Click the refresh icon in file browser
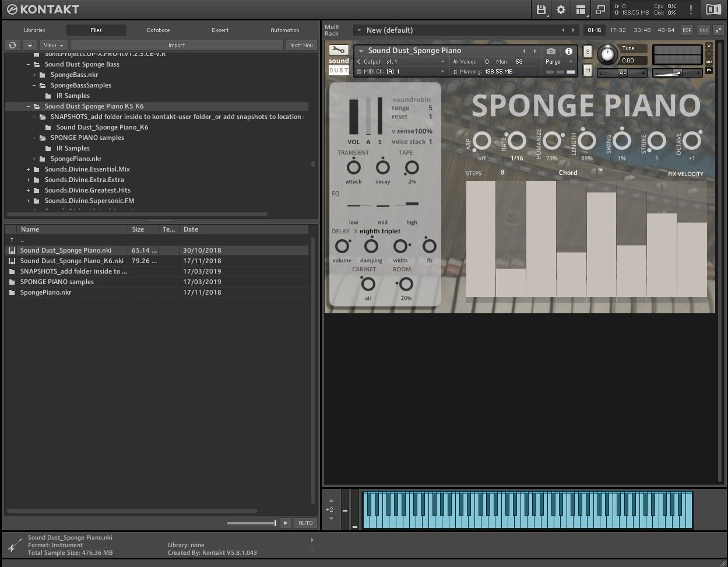This screenshot has height=567, width=728. click(x=12, y=45)
